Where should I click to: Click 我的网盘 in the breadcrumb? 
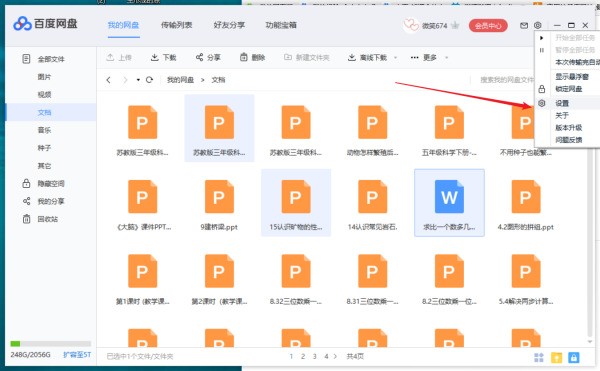(x=180, y=80)
